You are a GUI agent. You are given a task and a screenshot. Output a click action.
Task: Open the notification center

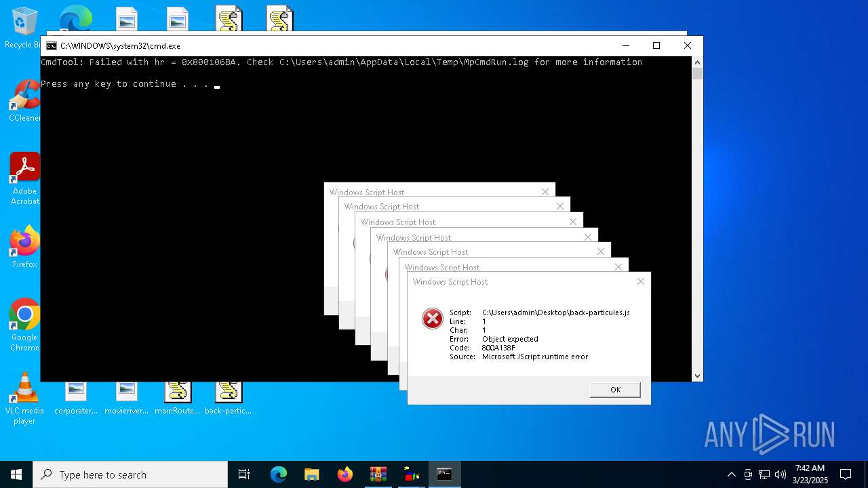[846, 474]
